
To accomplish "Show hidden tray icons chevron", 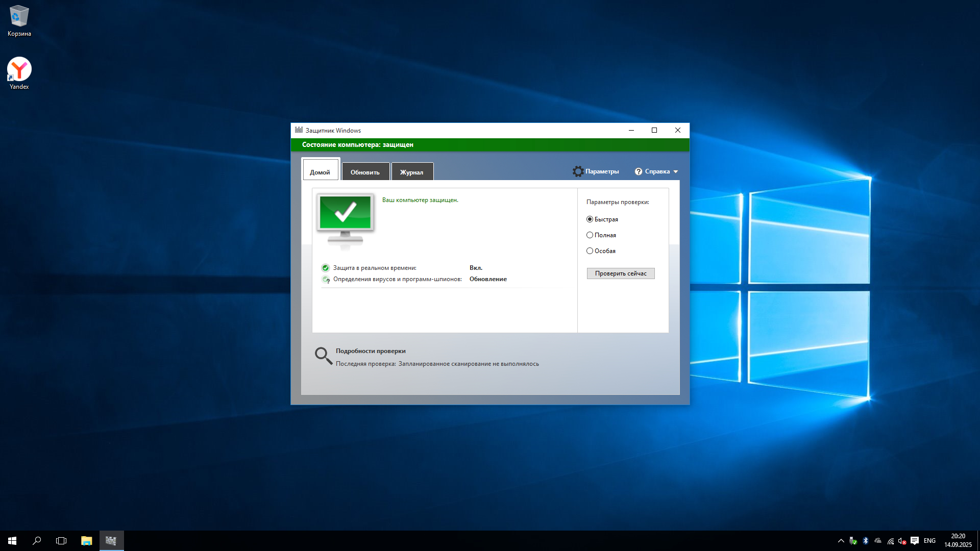I will [x=841, y=541].
